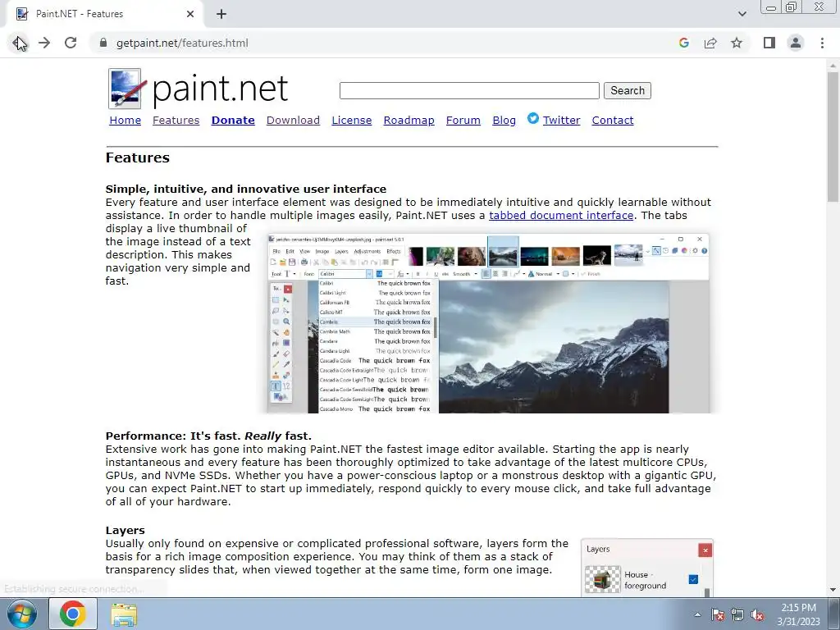Image resolution: width=840 pixels, height=630 pixels.
Task: Open the Contact link
Action: [612, 120]
